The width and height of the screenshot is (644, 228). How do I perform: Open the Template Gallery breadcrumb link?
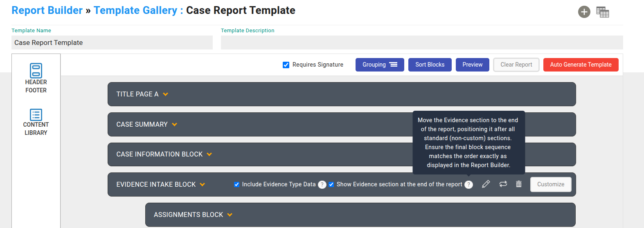135,10
